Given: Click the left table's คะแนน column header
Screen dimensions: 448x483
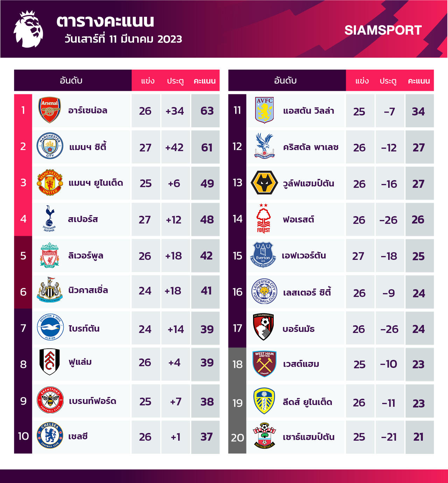Looking at the screenshot, I should (205, 81).
